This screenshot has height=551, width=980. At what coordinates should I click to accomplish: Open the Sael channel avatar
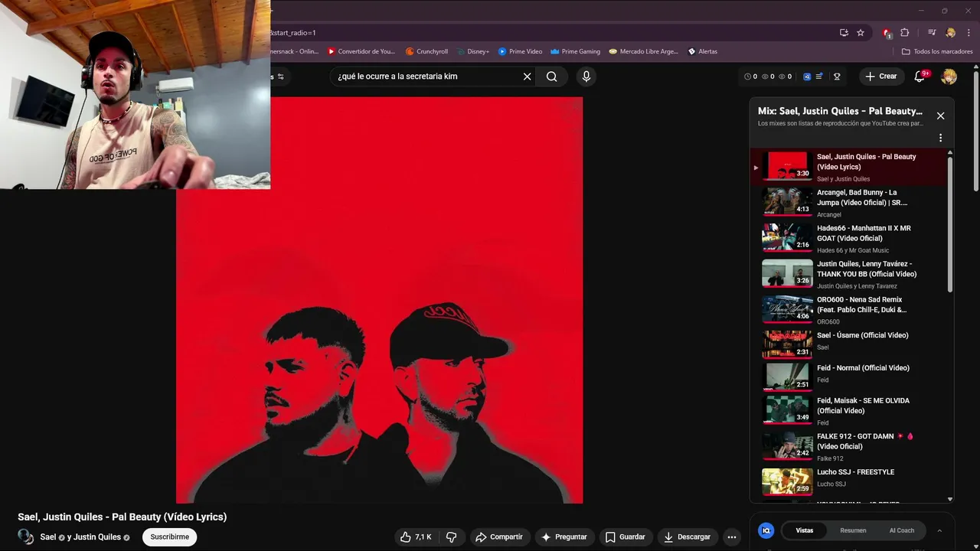26,536
